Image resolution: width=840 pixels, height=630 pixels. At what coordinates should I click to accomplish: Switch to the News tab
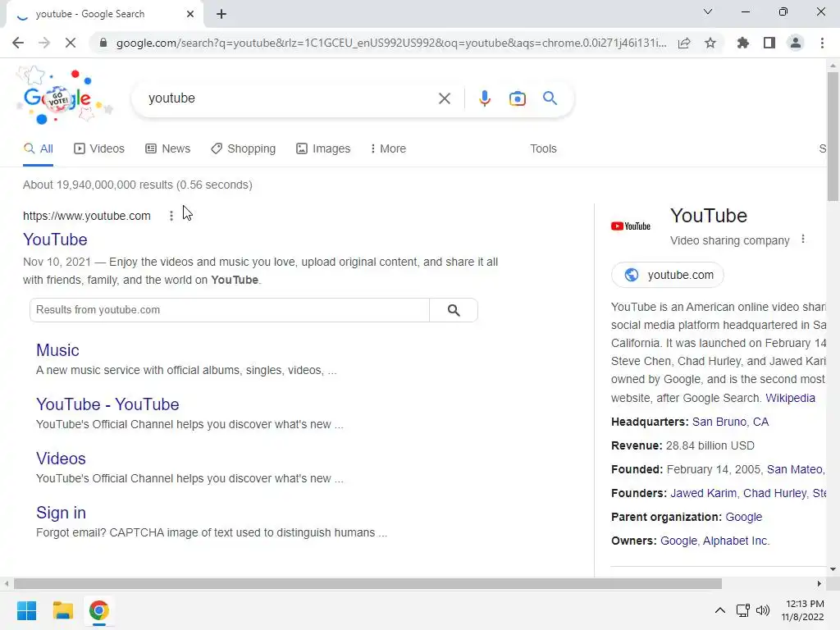pyautogui.click(x=167, y=148)
